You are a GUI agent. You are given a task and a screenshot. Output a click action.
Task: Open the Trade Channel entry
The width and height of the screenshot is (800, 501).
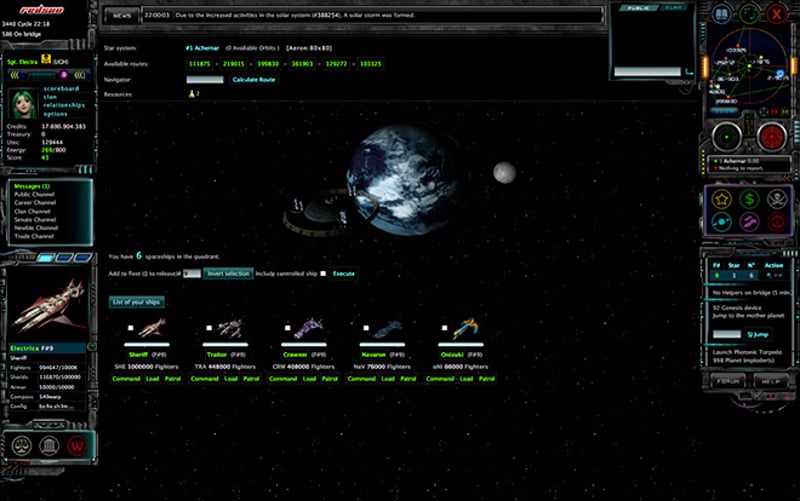click(x=34, y=236)
